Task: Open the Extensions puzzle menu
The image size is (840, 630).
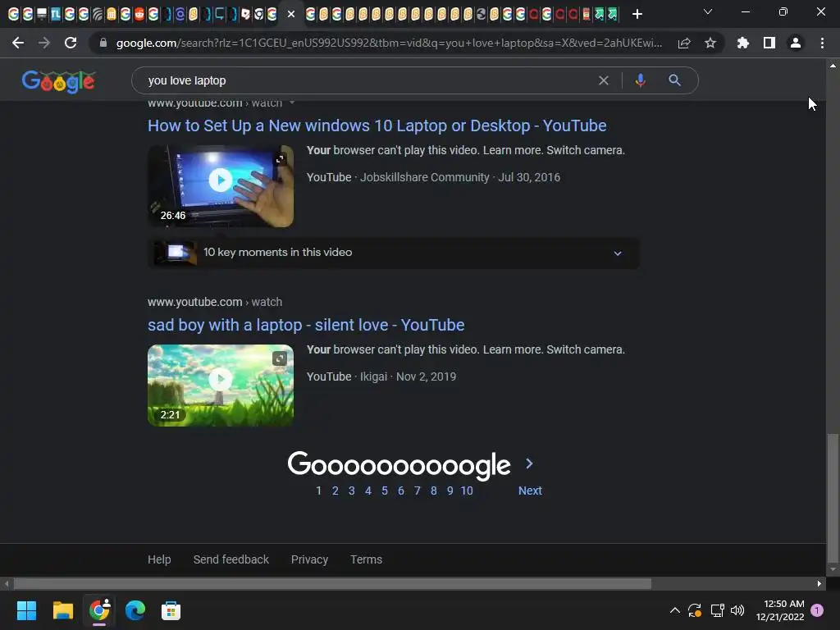Action: point(743,43)
